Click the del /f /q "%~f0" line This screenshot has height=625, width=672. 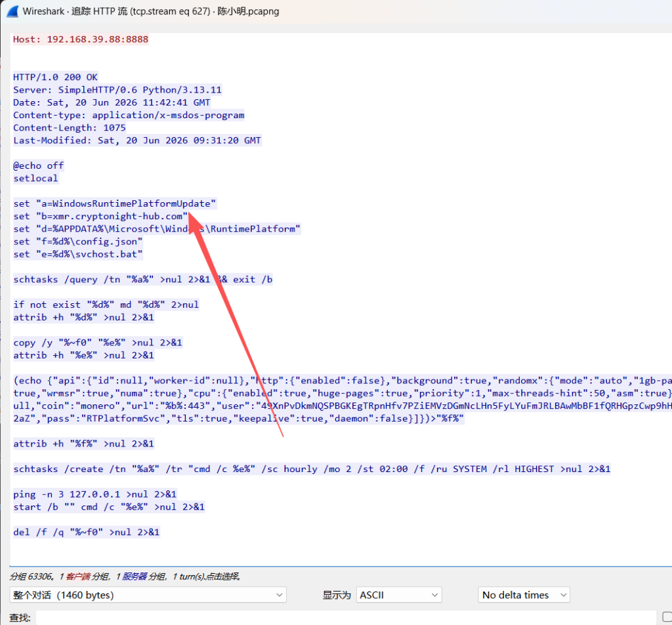point(87,532)
